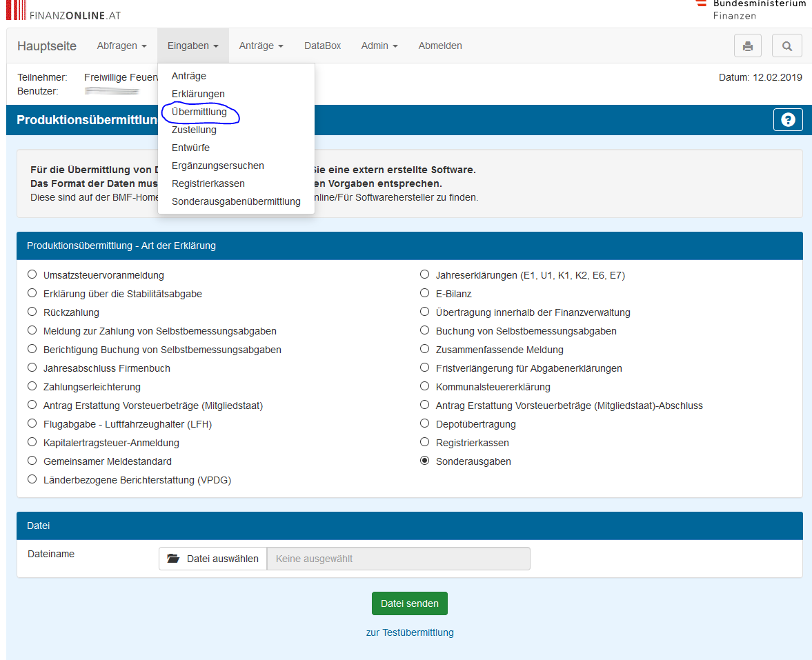
Task: Choose the E-Bilanz radio button
Action: pyautogui.click(x=424, y=293)
